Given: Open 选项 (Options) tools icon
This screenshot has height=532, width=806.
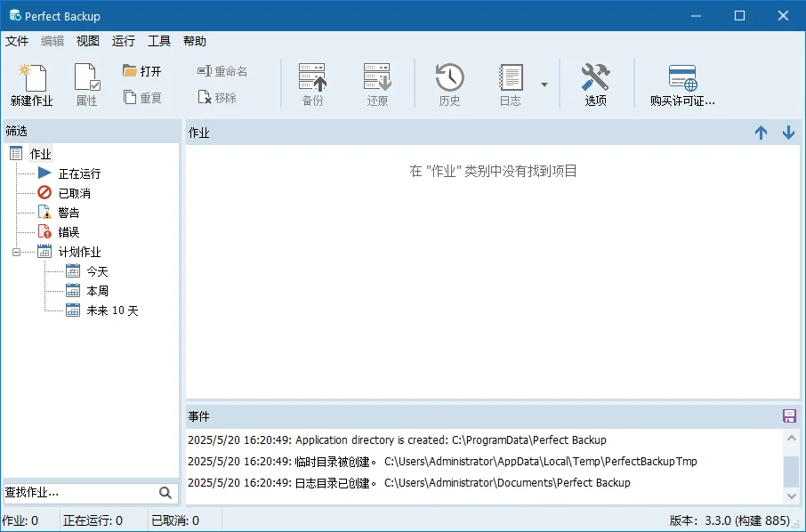Looking at the screenshot, I should pyautogui.click(x=595, y=85).
